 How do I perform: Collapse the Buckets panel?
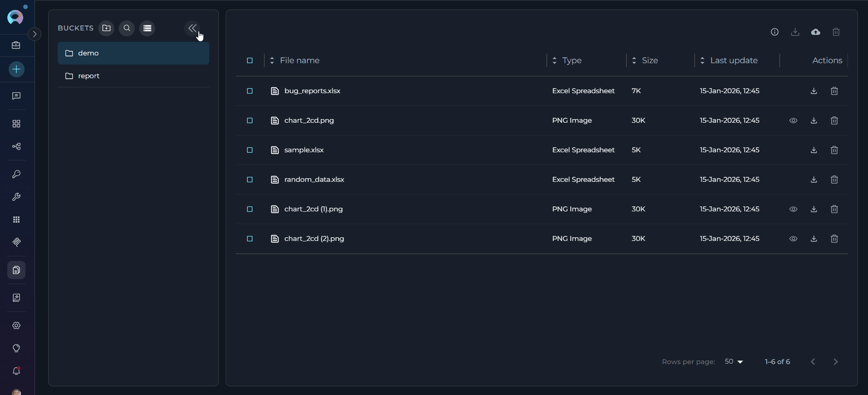pyautogui.click(x=192, y=28)
